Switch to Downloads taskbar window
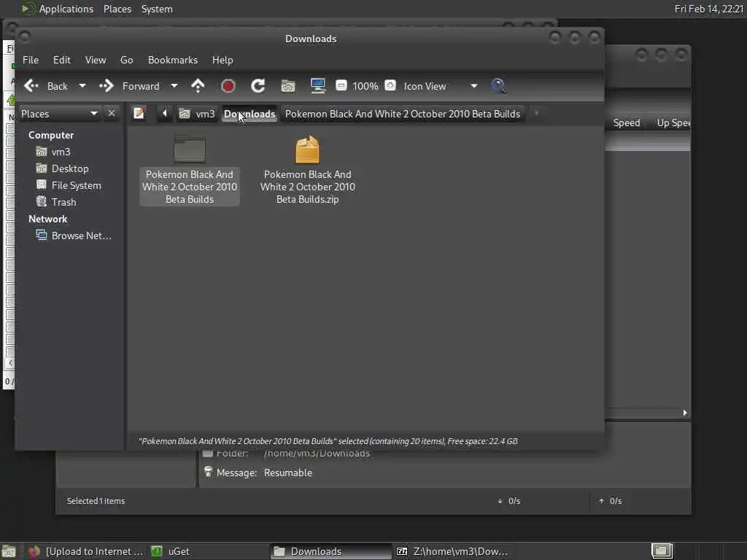This screenshot has height=560, width=747. [330, 551]
